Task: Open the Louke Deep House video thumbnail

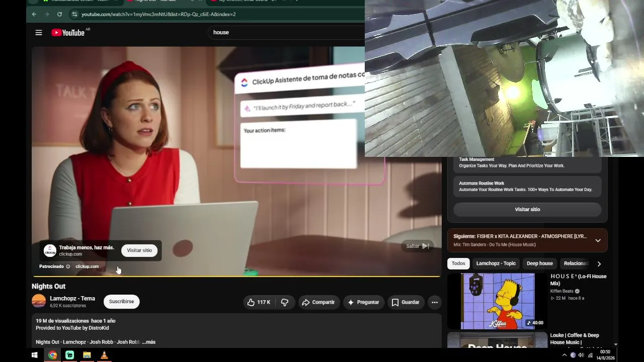Action: pyautogui.click(x=498, y=340)
